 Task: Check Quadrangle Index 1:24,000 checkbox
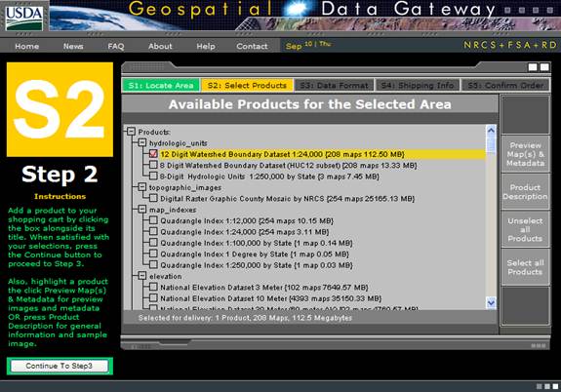click(x=153, y=231)
